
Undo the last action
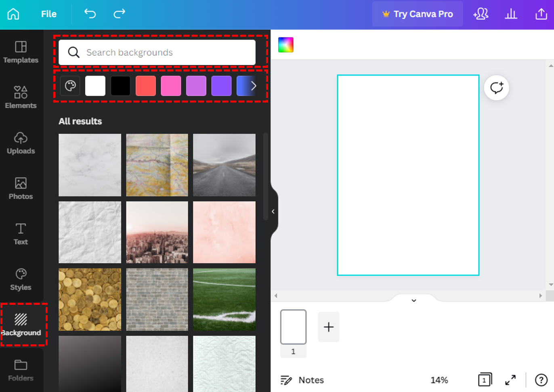[90, 14]
